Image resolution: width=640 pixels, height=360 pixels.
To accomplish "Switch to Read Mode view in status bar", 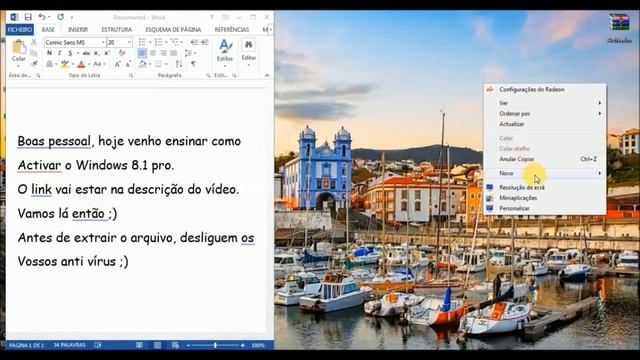I will [x=139, y=345].
